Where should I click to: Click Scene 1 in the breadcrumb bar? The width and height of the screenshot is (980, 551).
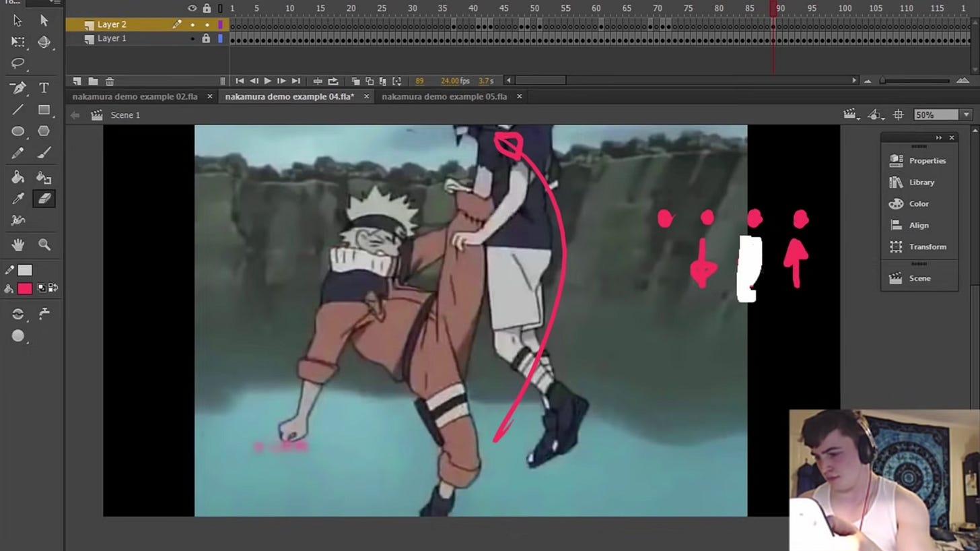(125, 115)
